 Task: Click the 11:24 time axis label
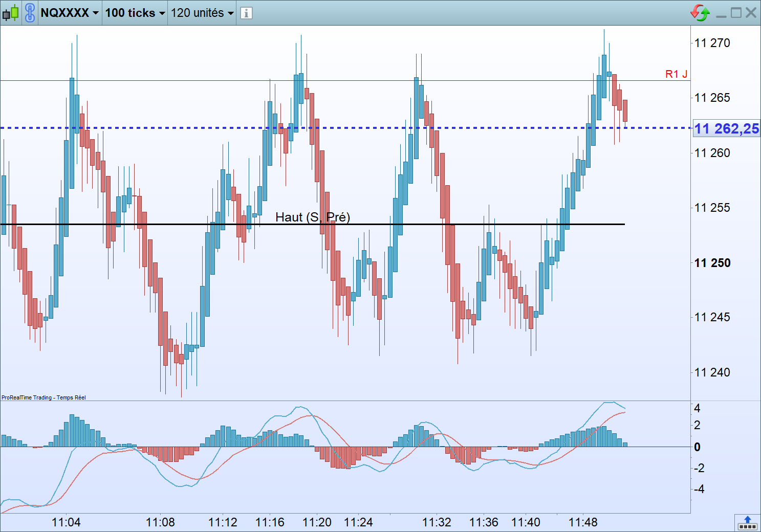358,522
